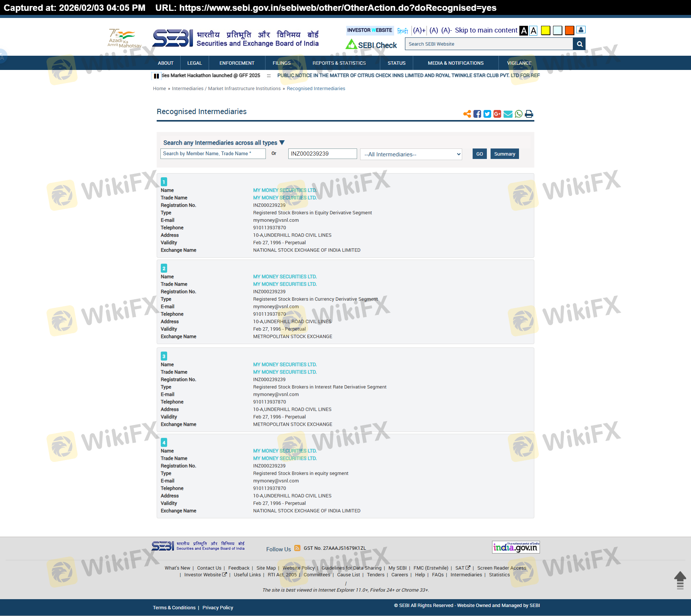Open the FAQs footer link
The width and height of the screenshot is (691, 616).
click(x=438, y=575)
